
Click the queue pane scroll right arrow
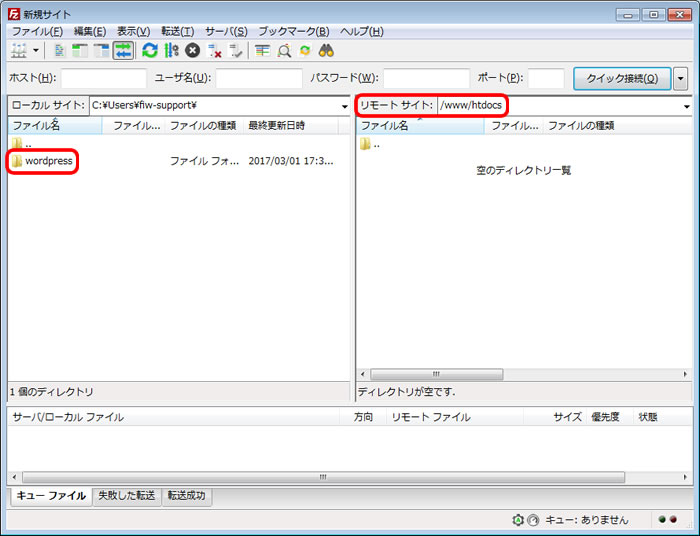685,477
